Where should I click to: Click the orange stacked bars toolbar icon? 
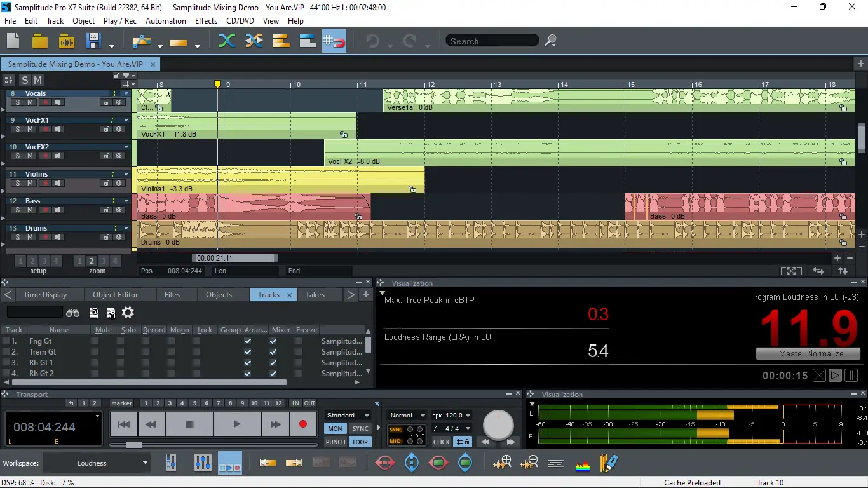tap(281, 41)
